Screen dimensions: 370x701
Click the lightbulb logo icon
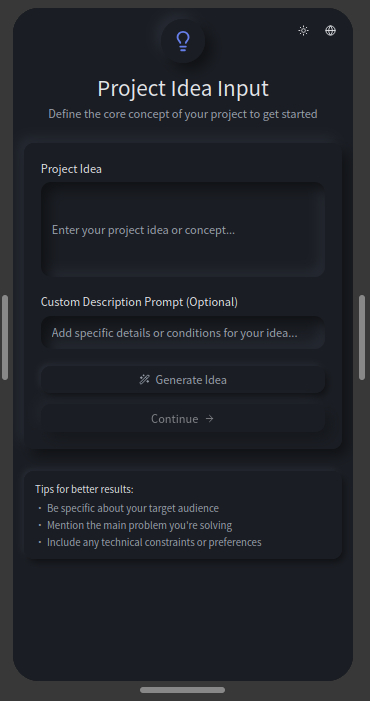[x=183, y=41]
